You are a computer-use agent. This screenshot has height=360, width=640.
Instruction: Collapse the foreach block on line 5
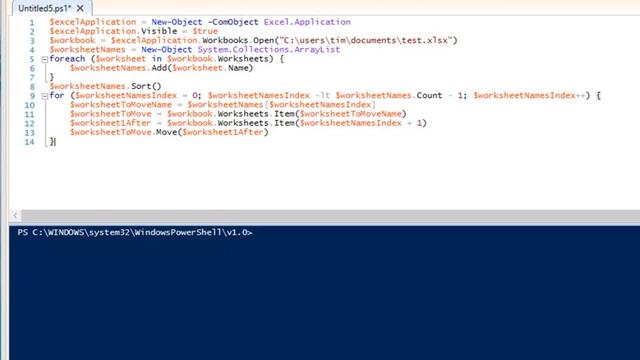(x=44, y=59)
